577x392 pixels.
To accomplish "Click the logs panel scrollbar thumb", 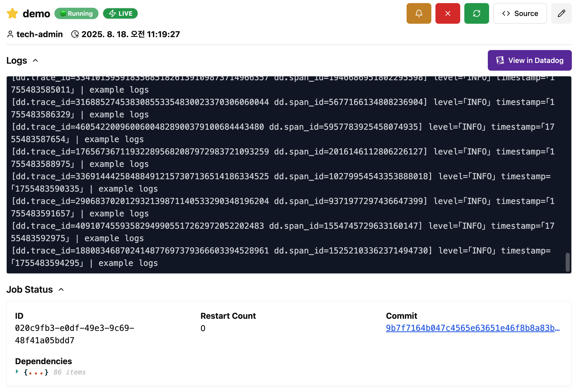I will (567, 262).
